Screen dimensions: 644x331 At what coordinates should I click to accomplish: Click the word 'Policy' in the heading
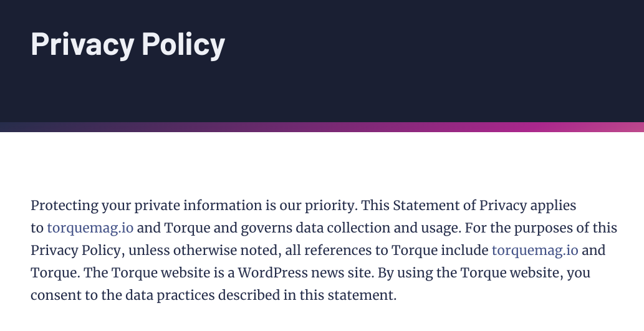click(183, 44)
